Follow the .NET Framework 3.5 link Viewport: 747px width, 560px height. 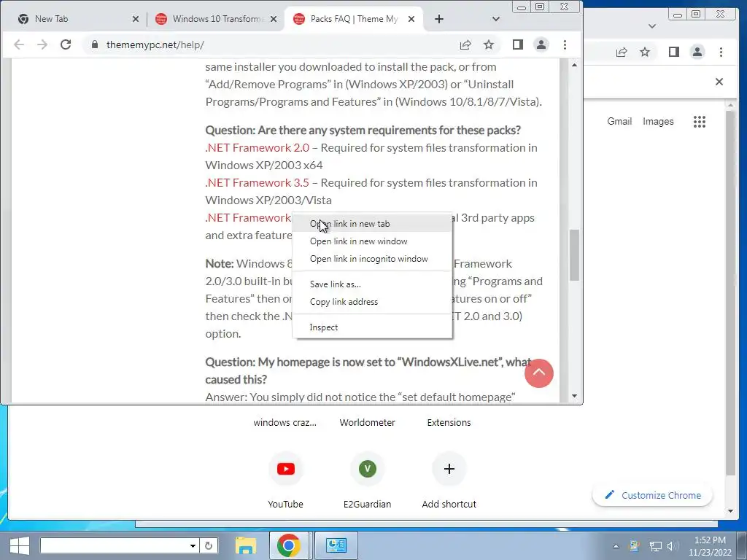(x=258, y=183)
